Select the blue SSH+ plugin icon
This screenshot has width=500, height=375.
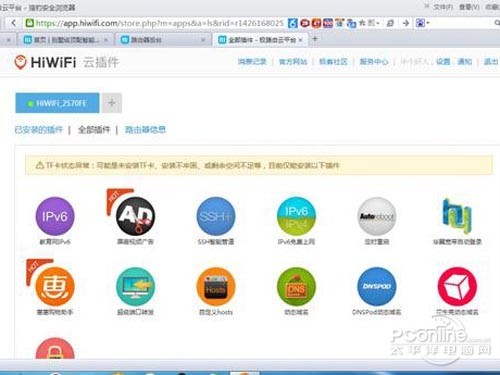(216, 216)
